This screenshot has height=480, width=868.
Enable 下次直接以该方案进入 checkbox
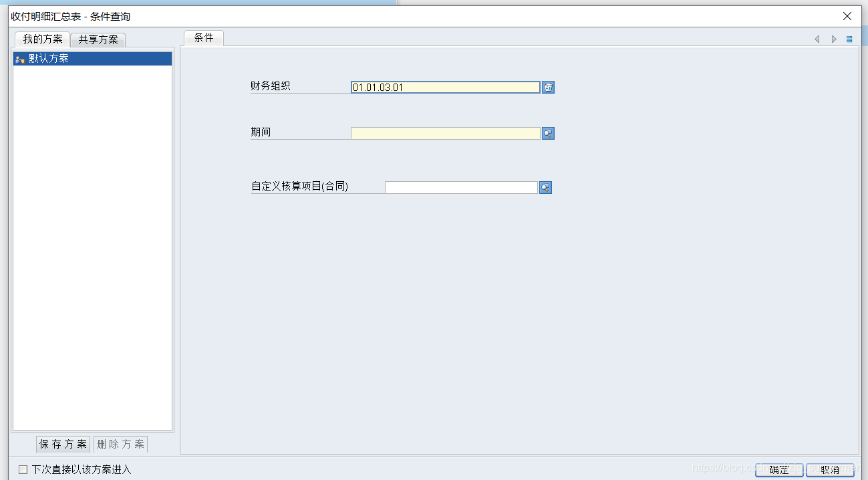[x=23, y=469]
